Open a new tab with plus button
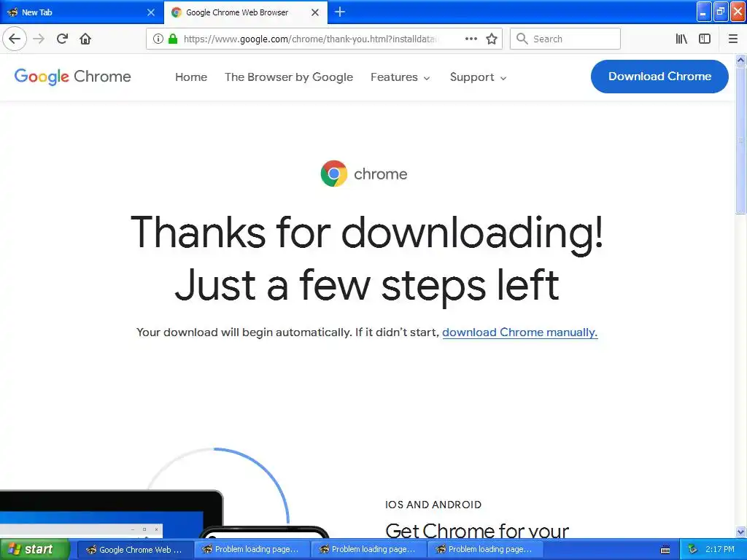 click(x=340, y=12)
